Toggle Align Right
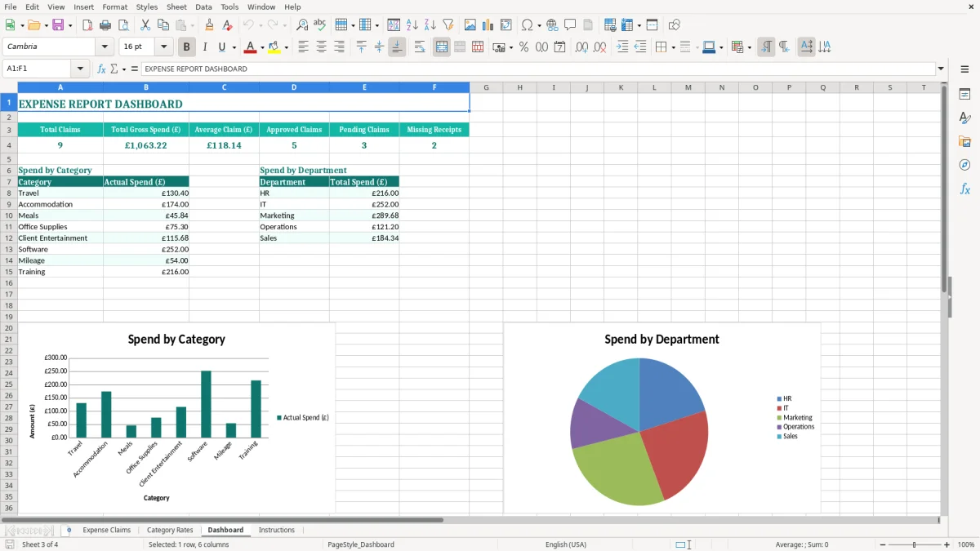Image resolution: width=980 pixels, height=551 pixels. (339, 47)
